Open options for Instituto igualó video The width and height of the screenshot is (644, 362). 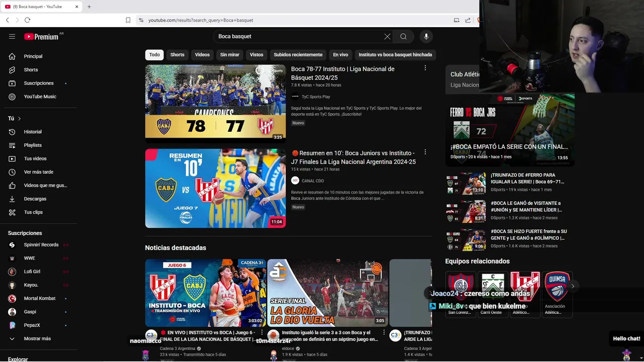(384, 332)
